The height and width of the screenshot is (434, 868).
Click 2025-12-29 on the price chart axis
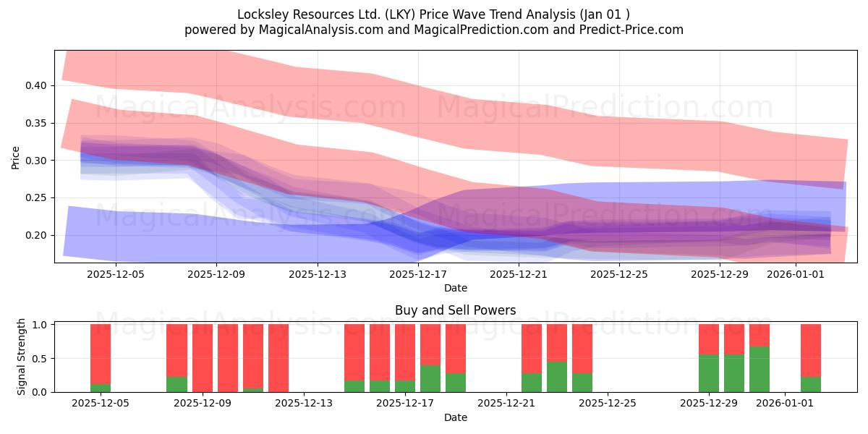pyautogui.click(x=720, y=274)
